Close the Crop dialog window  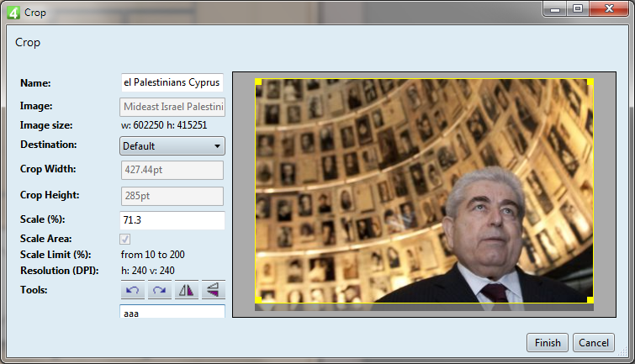pyautogui.click(x=609, y=8)
